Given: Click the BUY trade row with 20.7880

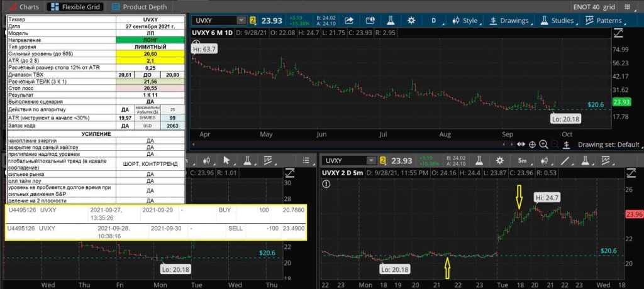Looking at the screenshot, I should [156, 214].
